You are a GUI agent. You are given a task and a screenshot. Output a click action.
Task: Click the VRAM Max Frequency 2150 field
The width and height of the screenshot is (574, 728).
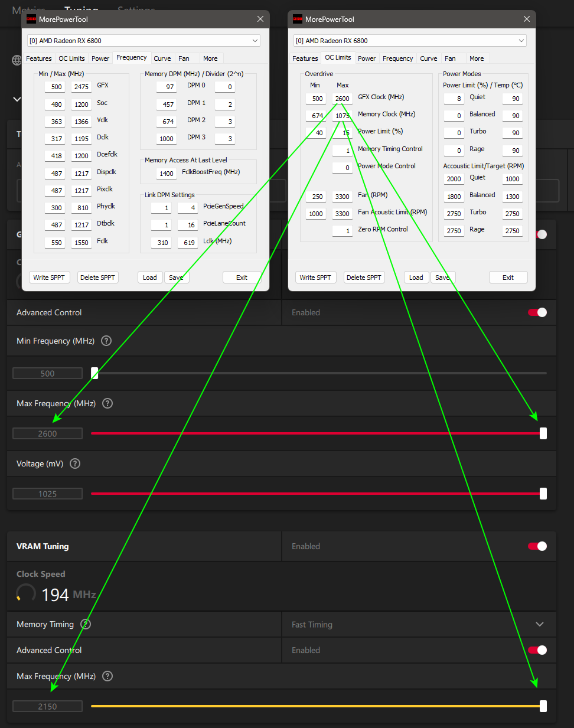48,706
